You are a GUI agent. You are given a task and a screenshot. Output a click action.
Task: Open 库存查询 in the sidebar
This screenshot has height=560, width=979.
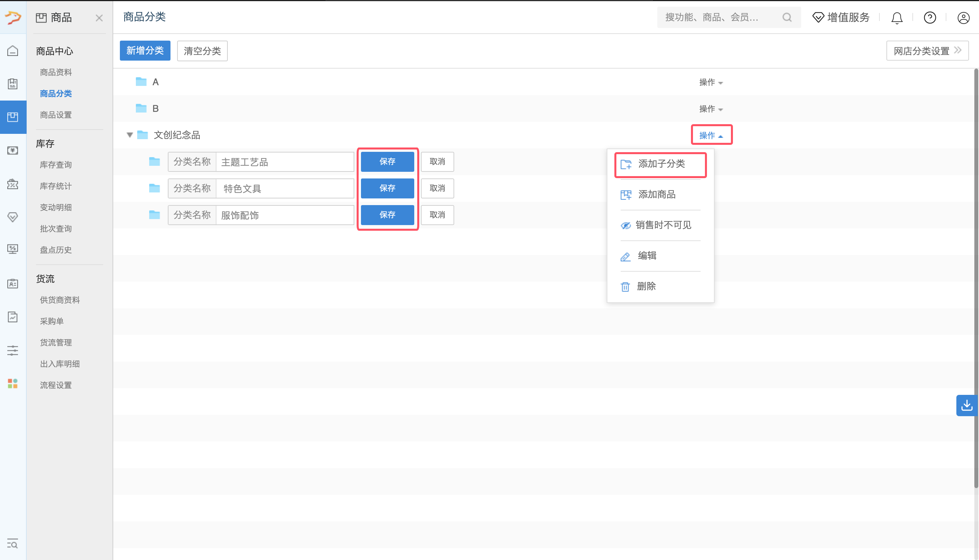pos(56,164)
